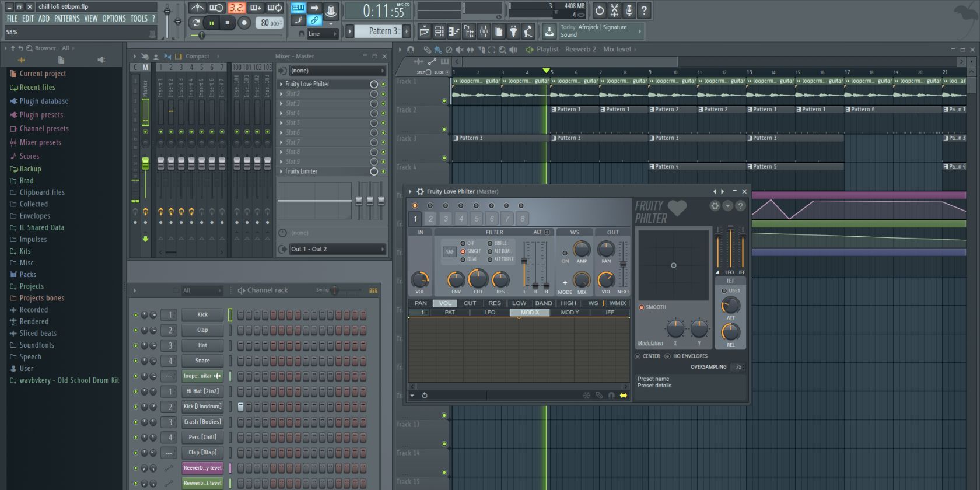The image size is (980, 490).
Task: Select the zoom tool in Playlist toolbar
Action: pos(502,50)
